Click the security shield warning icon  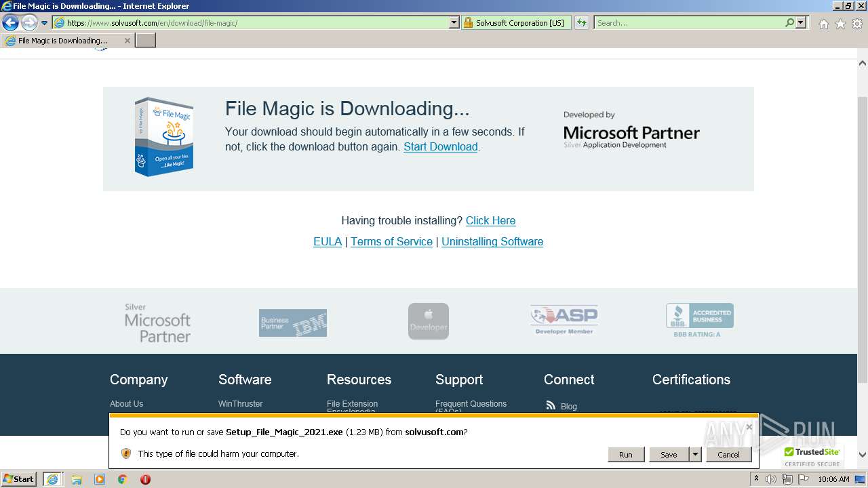coord(126,453)
